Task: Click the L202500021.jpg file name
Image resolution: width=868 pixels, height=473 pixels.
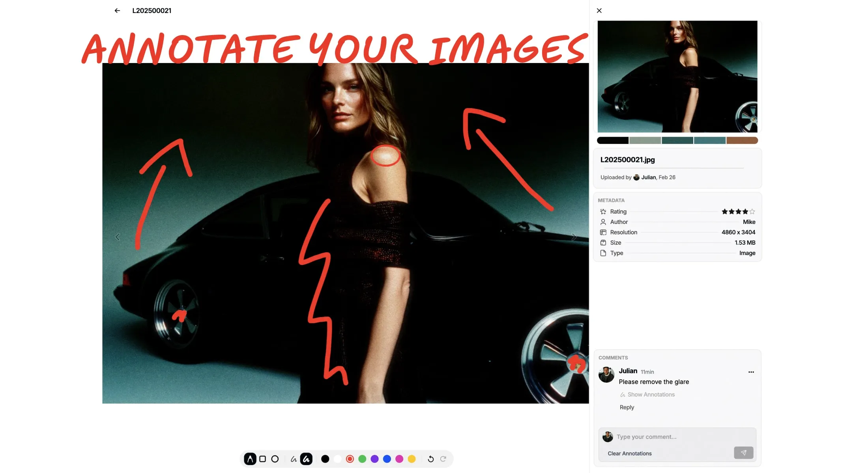Action: [x=628, y=160]
